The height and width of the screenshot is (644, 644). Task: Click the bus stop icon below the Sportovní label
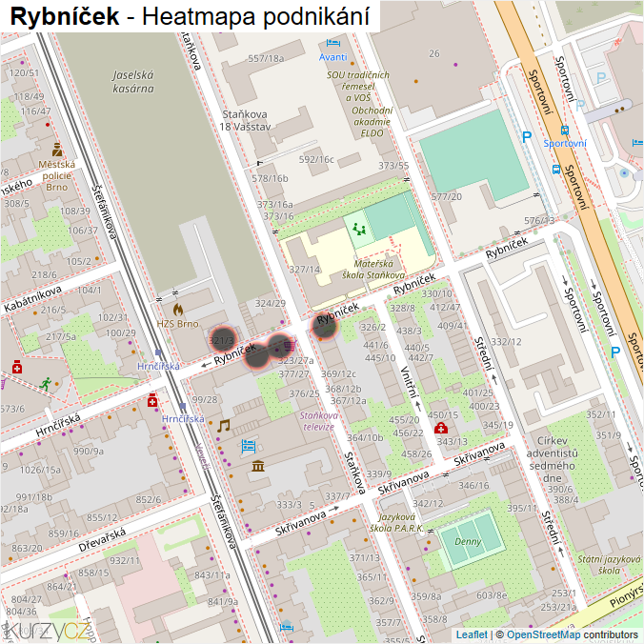(x=556, y=170)
